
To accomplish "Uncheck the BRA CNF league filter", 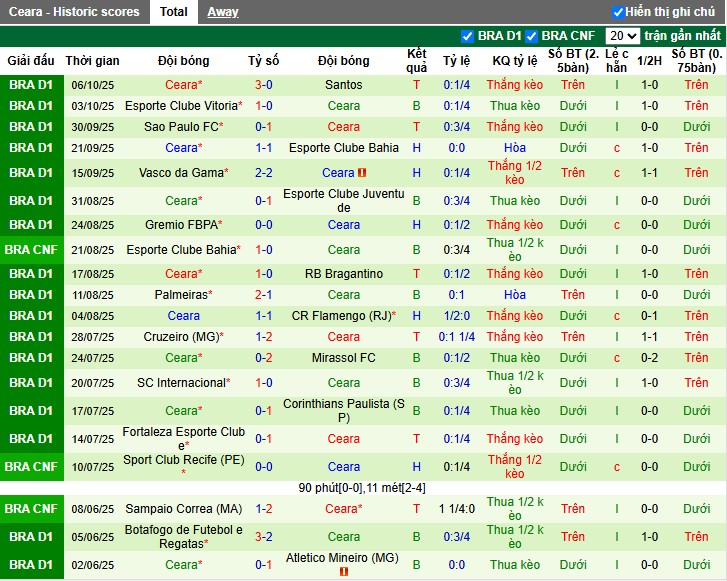I will click(532, 36).
